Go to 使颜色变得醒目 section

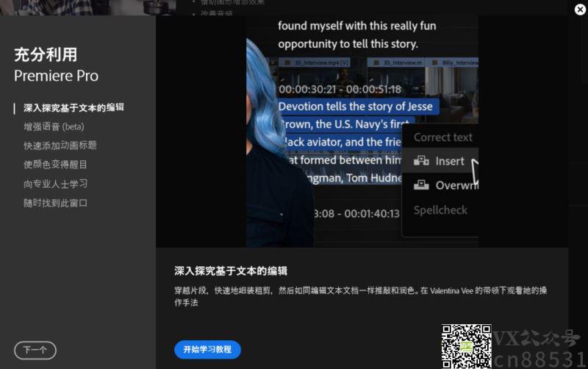pyautogui.click(x=56, y=165)
